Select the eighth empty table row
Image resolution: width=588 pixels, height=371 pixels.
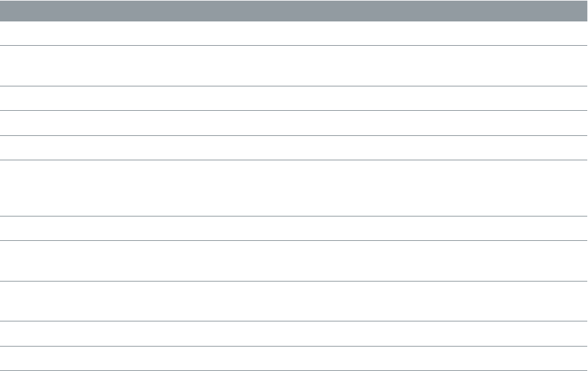(294, 260)
